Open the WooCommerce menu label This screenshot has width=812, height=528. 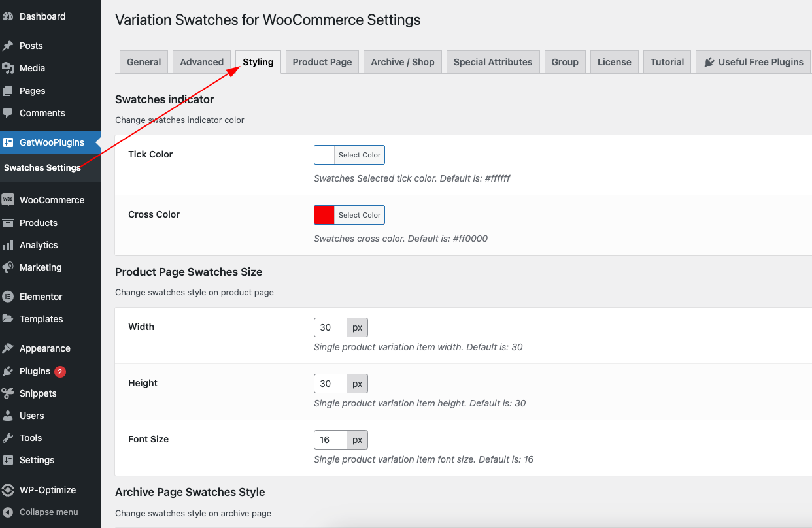(x=52, y=200)
